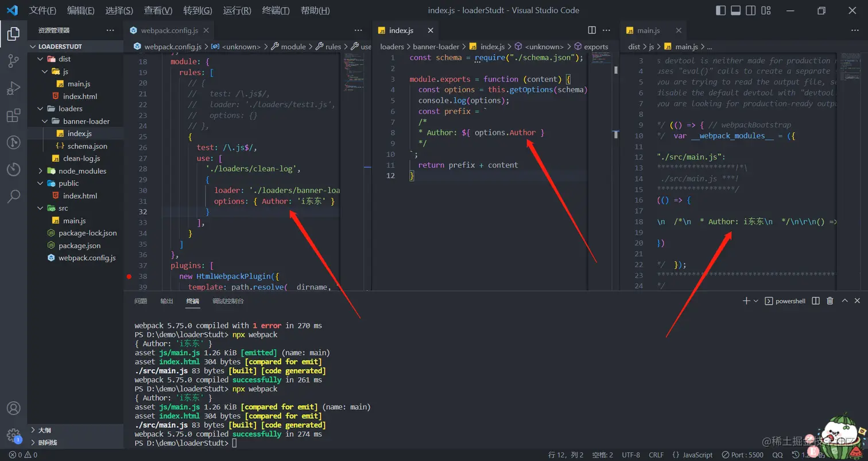
Task: Open the Manage gear settings icon
Action: (x=13, y=435)
